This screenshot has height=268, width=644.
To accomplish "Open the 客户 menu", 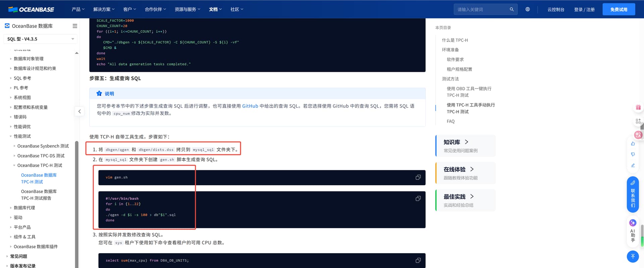I will pyautogui.click(x=129, y=9).
